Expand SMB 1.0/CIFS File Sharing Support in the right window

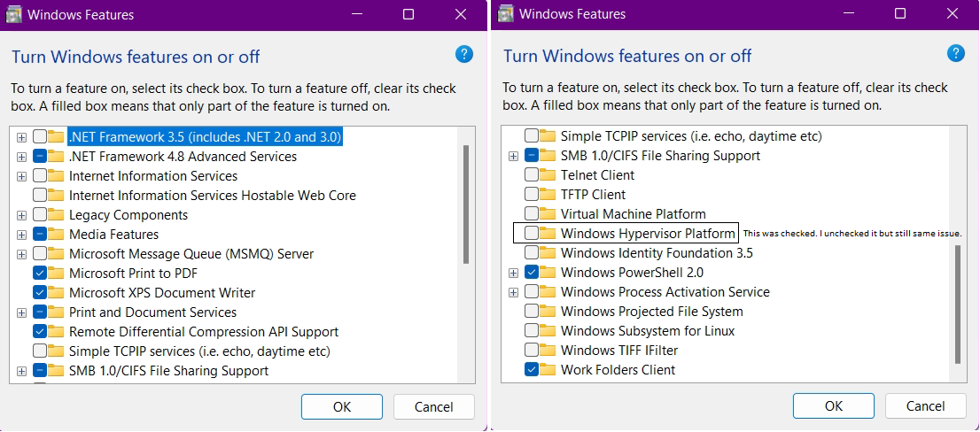point(514,156)
